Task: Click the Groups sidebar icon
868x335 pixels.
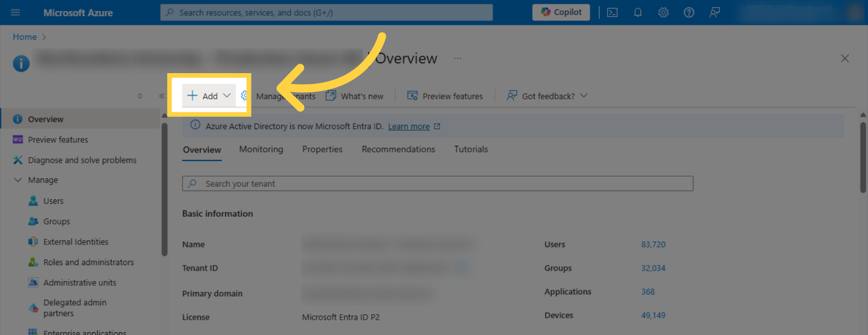Action: point(33,221)
